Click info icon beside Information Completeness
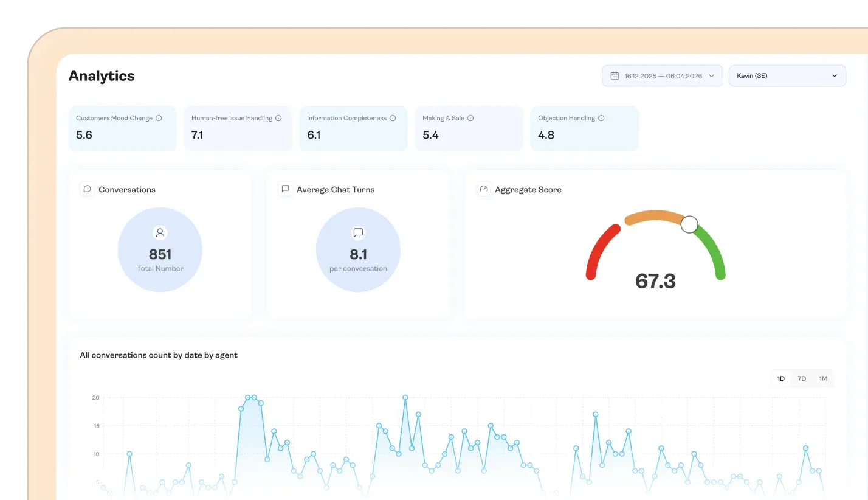 click(393, 118)
